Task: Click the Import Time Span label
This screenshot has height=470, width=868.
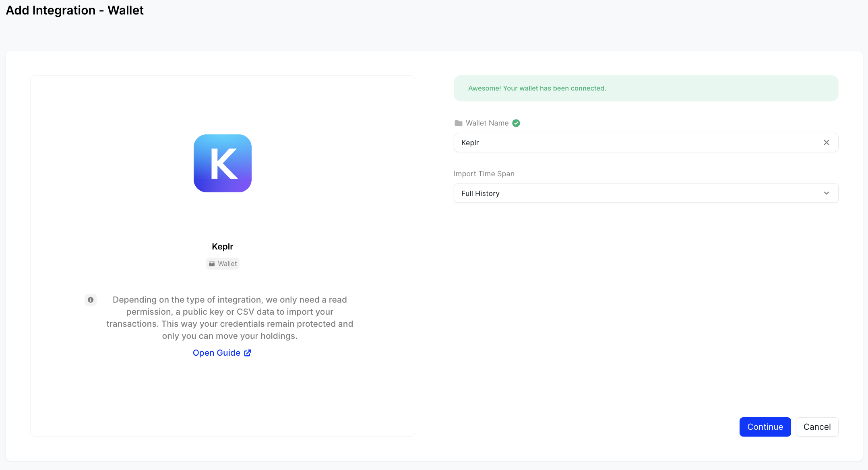Action: click(x=484, y=174)
